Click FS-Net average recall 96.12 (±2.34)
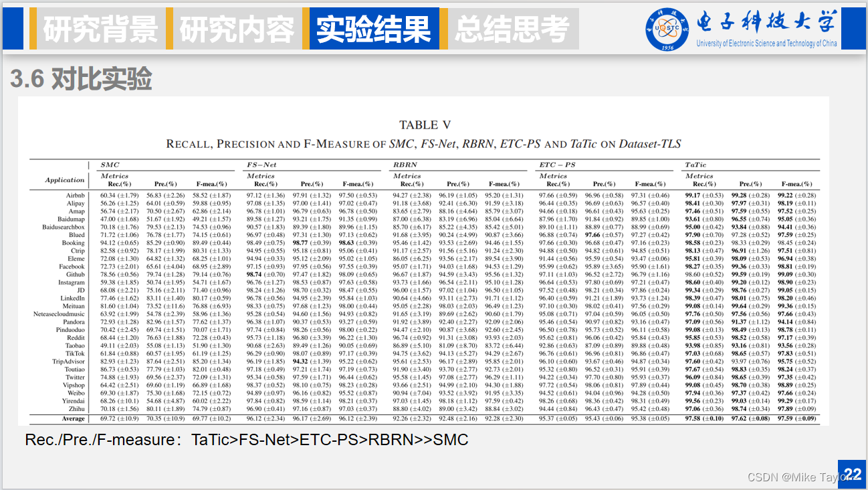Viewport: 868px width, 490px height. 266,418
